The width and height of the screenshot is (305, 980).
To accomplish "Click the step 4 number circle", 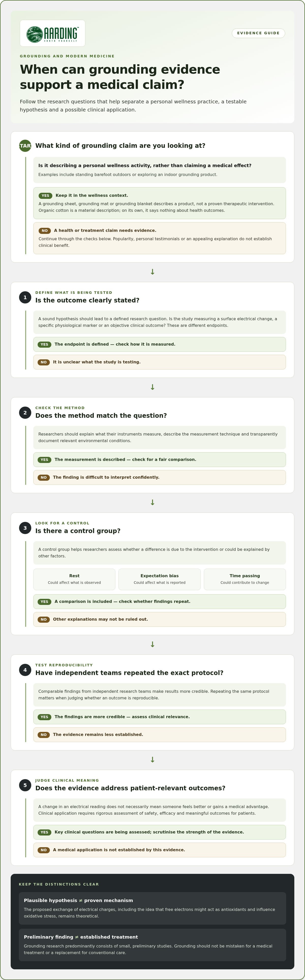I will pyautogui.click(x=25, y=670).
